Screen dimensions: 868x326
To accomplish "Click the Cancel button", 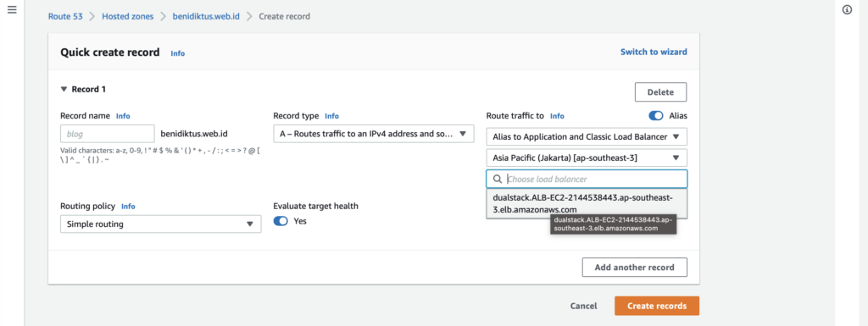I will [x=583, y=306].
